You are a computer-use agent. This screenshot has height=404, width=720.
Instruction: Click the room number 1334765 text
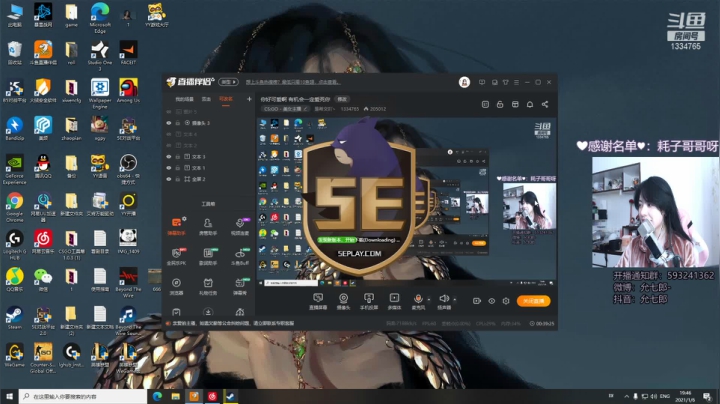tap(349, 109)
